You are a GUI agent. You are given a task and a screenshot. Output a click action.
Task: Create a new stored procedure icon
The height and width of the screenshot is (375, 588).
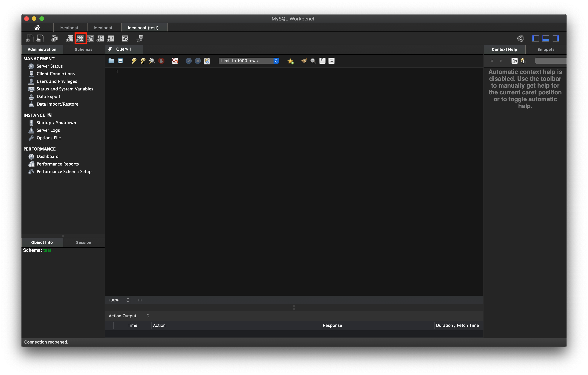[100, 38]
